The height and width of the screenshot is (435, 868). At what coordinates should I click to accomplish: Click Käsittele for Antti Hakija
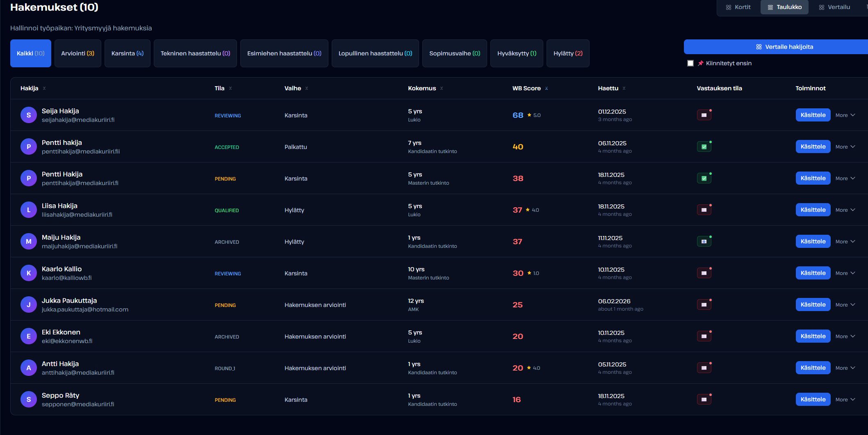pos(813,368)
